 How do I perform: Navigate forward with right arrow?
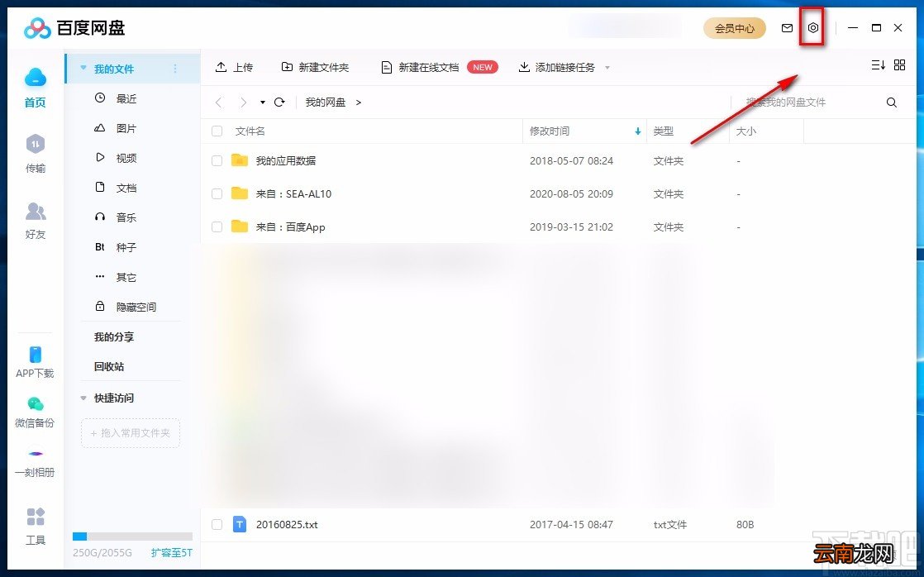click(243, 103)
